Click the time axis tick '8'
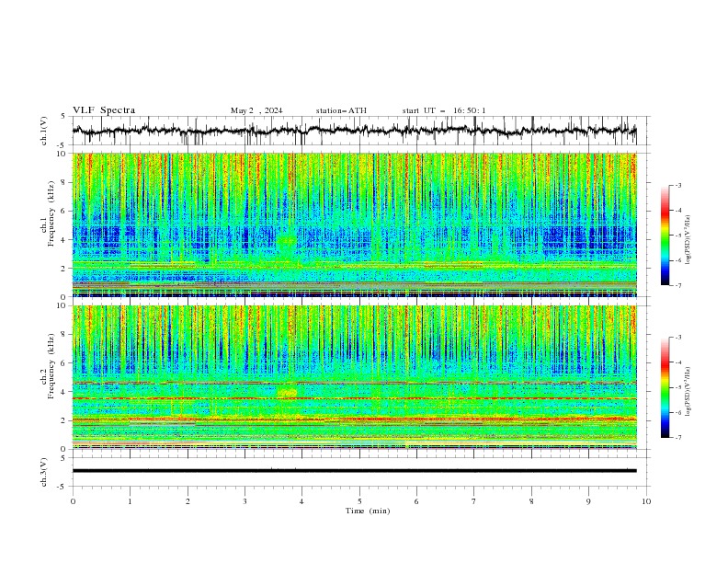 (531, 501)
